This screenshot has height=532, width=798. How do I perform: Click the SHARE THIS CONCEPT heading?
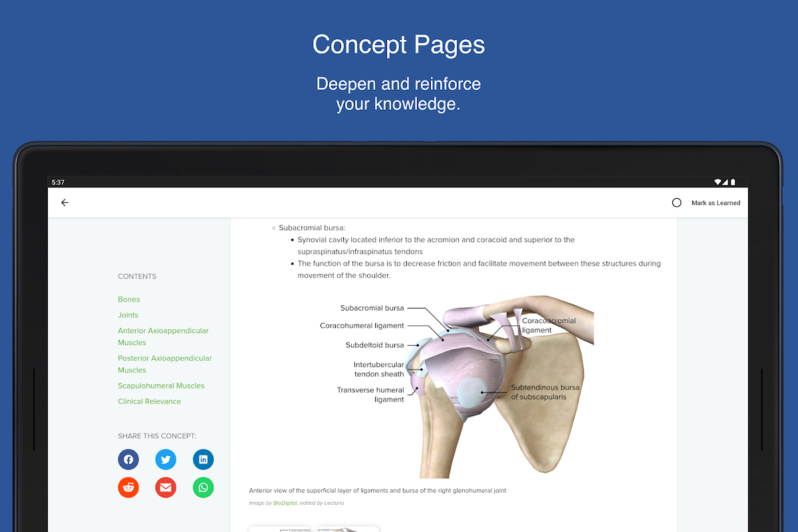157,436
